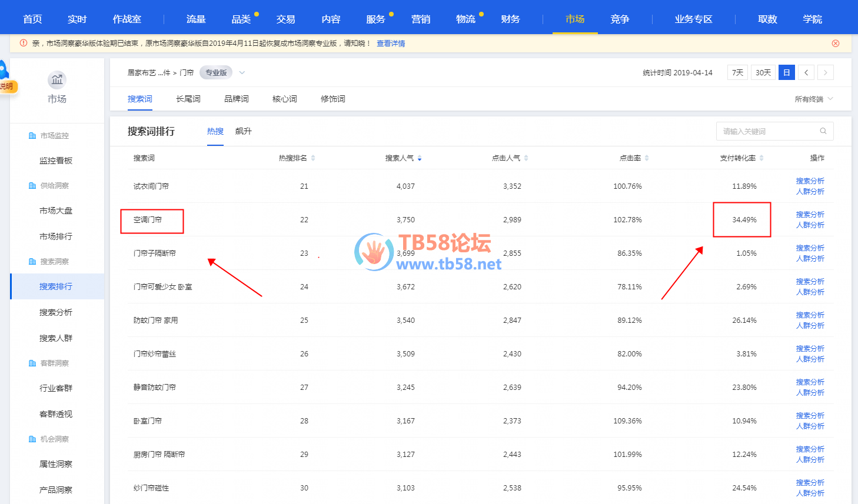Open 查看详情 link in the banner
Viewport: 858px width, 504px height.
391,44
